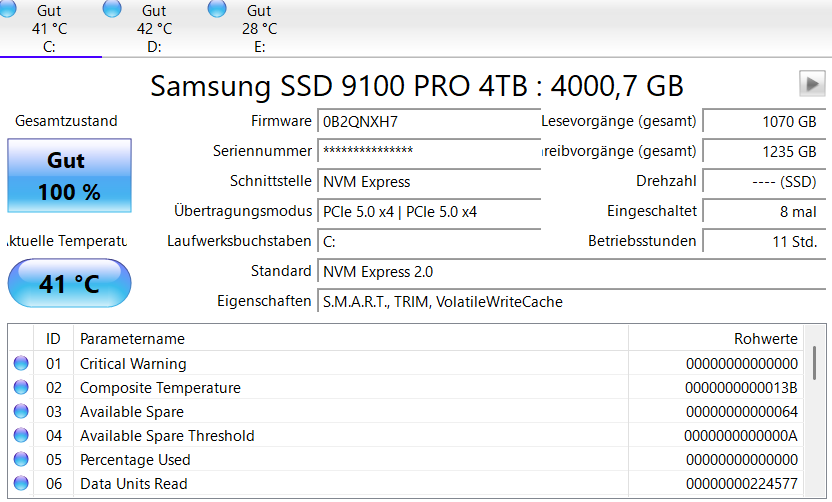Click the Übertragungsmodus PCIe 5.0 x4 field
Image resolution: width=832 pixels, height=502 pixels.
tap(429, 212)
